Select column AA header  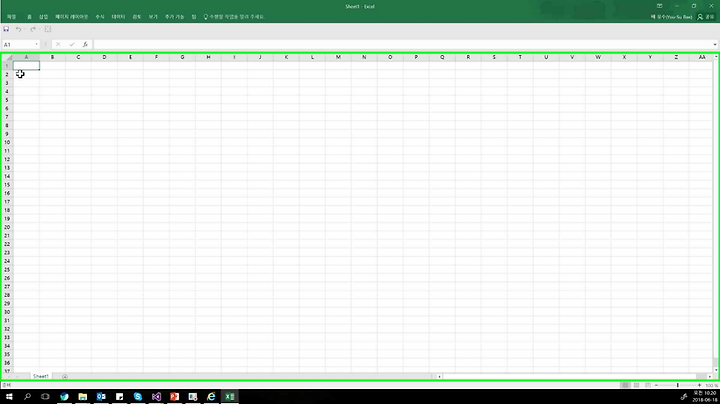[x=702, y=57]
